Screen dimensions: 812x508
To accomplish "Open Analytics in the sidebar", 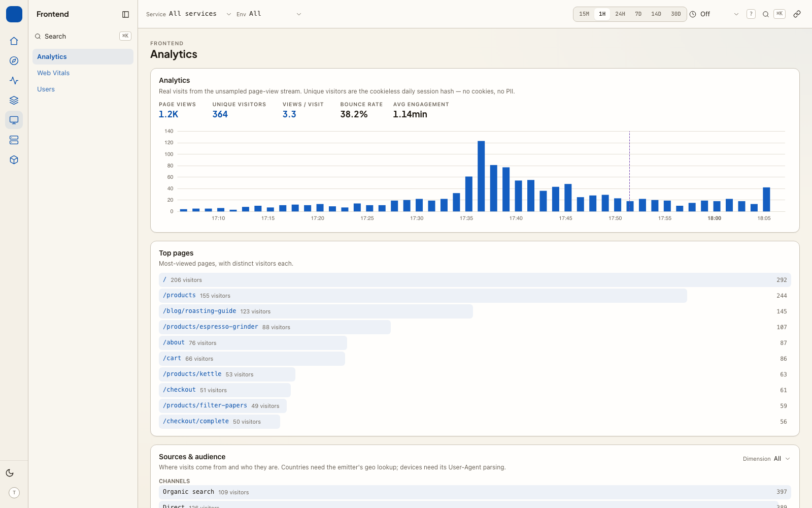I will coord(83,56).
